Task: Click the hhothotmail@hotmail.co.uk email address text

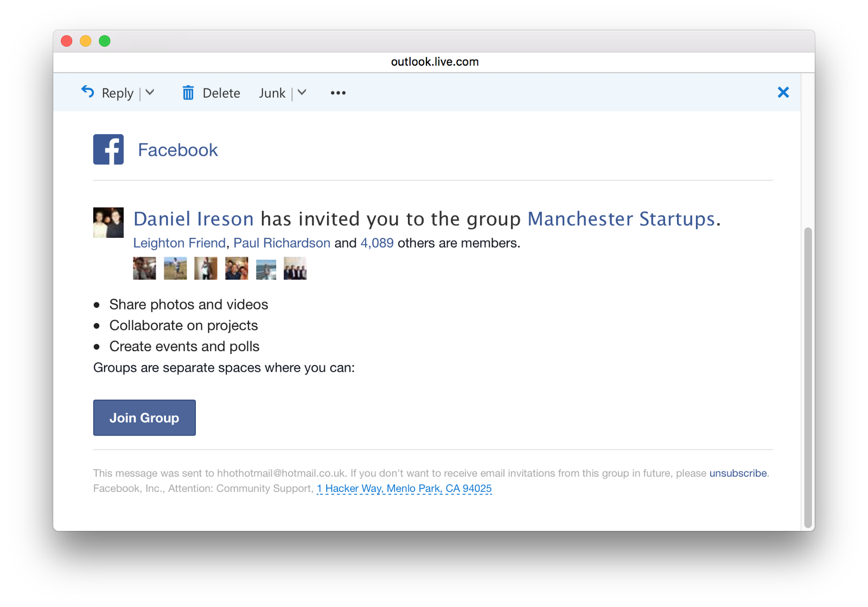Action: tap(282, 473)
